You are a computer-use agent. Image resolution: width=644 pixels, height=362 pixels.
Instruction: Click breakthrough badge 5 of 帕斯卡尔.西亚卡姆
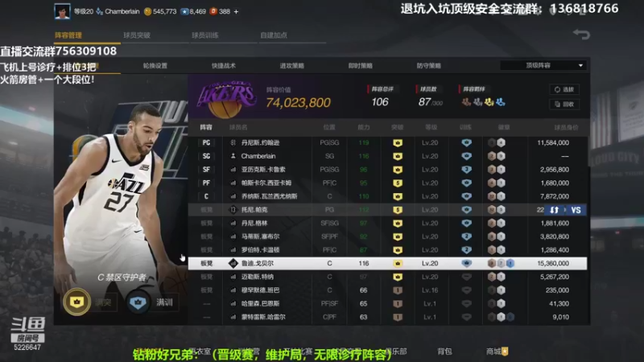397,183
